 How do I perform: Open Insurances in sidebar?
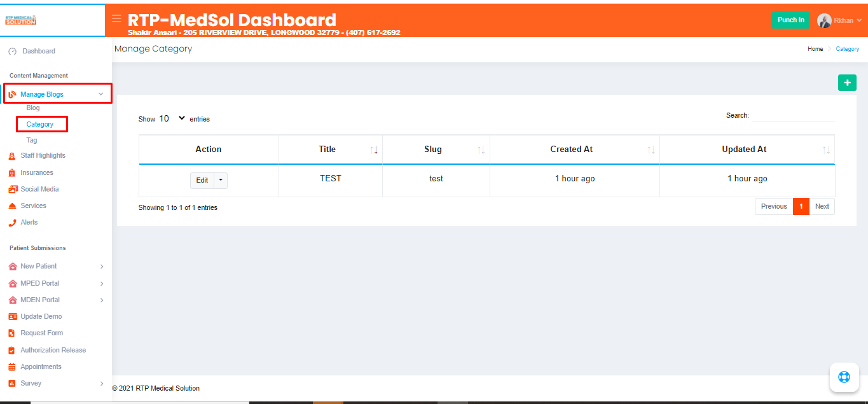[x=37, y=173]
